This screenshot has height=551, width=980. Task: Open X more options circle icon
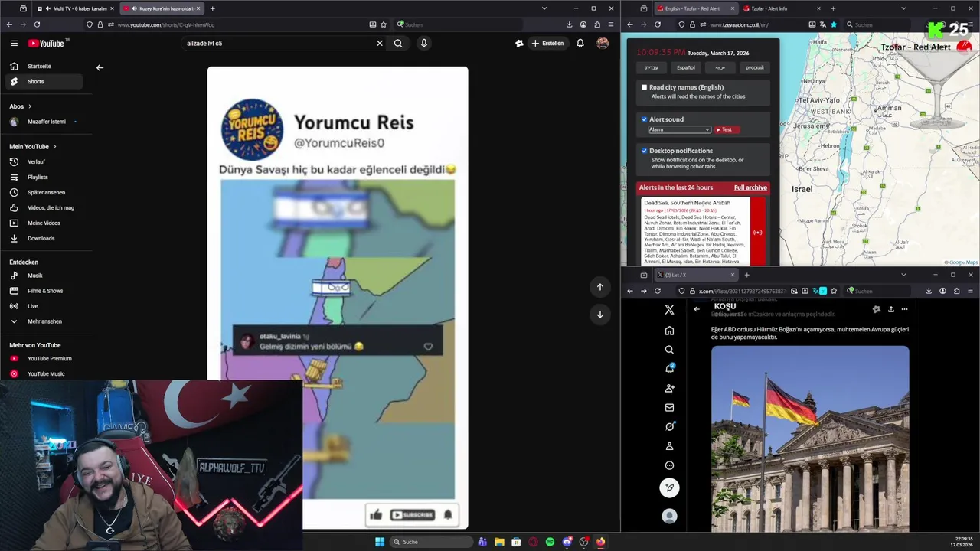pos(669,465)
